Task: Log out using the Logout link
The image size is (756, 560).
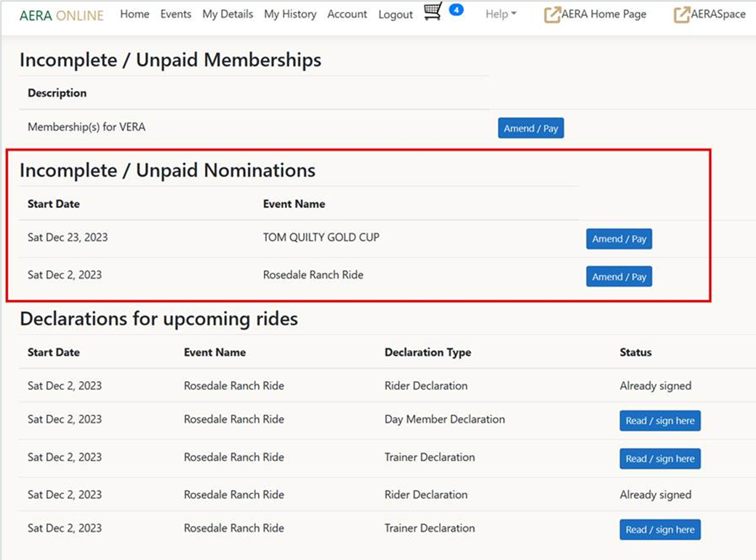Action: tap(395, 15)
